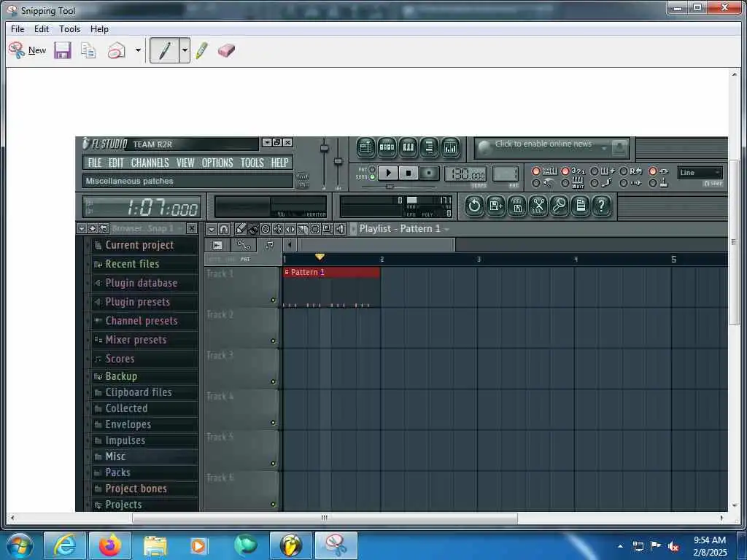
Task: Open Snipping Tool Edit menu
Action: tap(42, 29)
